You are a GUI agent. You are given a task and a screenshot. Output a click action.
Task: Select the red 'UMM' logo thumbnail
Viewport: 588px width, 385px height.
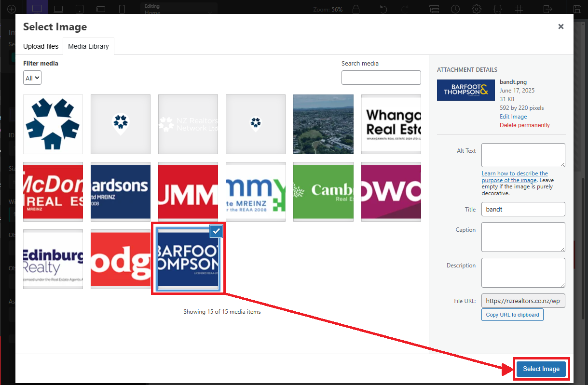(x=188, y=192)
